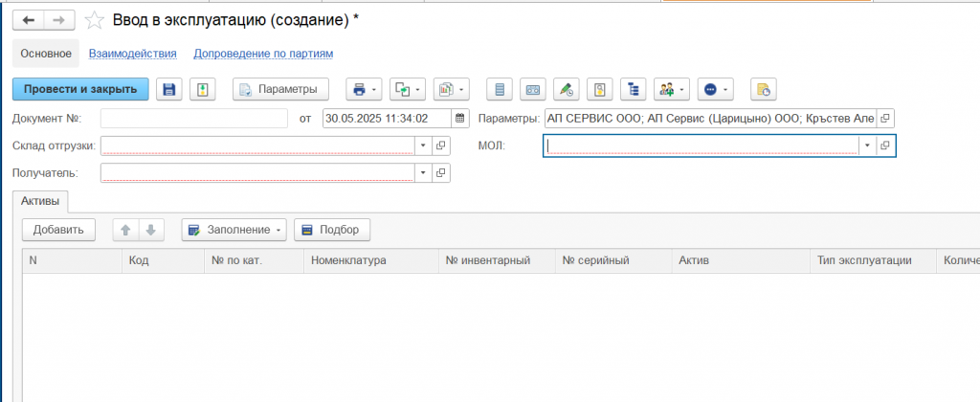Viewport: 980px width, 402px height.
Task: Click the save (floppy disk) icon
Action: coord(169,89)
